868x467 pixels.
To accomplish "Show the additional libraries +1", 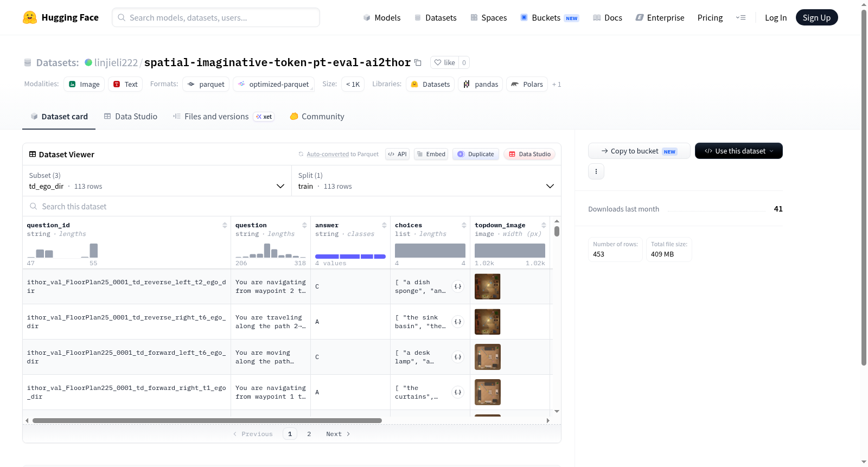I will (557, 84).
